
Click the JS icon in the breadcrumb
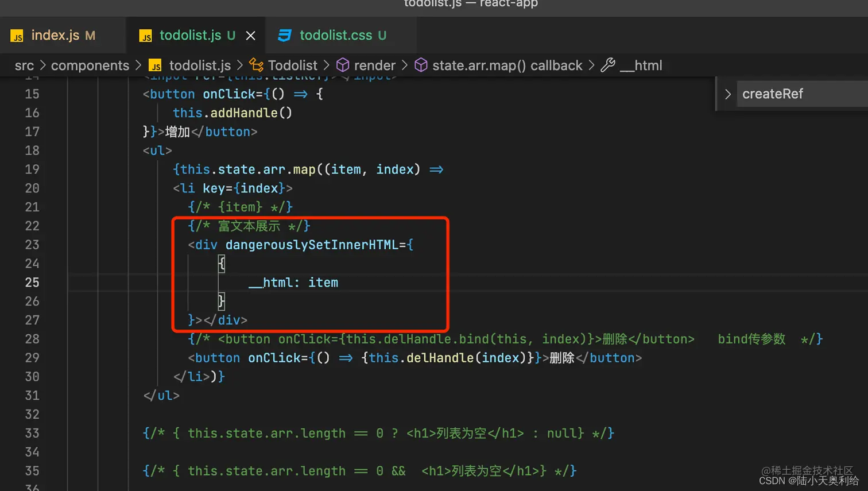[x=155, y=65]
